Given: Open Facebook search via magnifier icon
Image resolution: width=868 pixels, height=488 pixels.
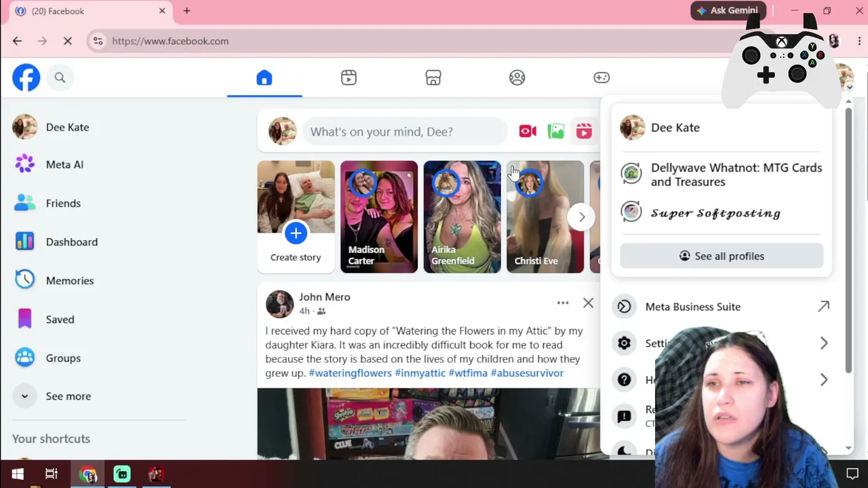Looking at the screenshot, I should pos(60,78).
